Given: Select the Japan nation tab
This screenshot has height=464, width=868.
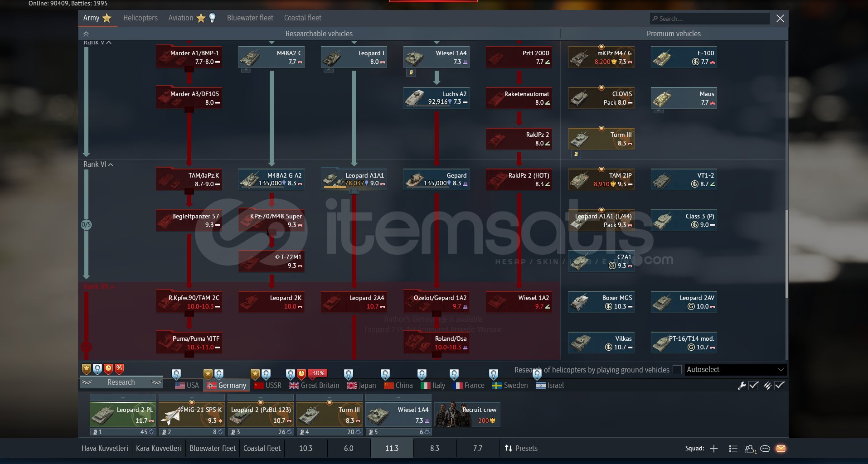Looking at the screenshot, I should click(362, 386).
